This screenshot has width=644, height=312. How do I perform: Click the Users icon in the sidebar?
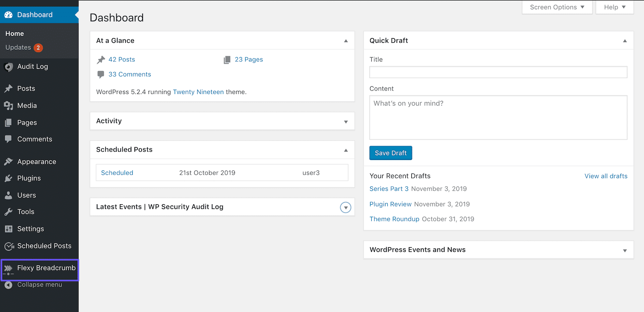point(9,195)
